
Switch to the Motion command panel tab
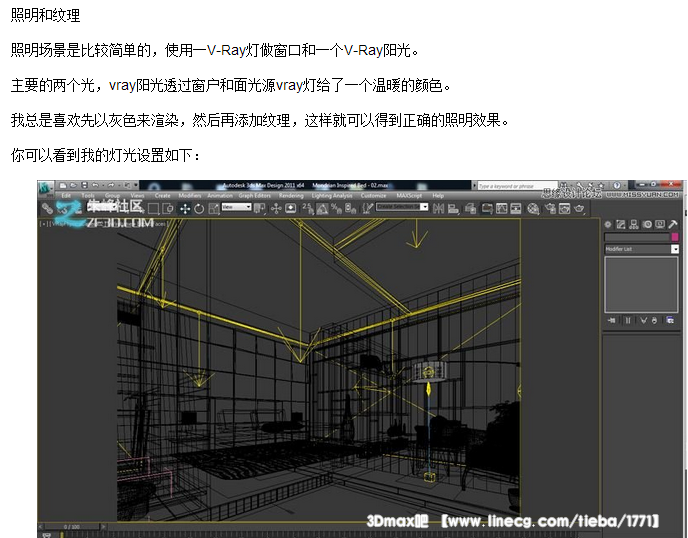point(647,225)
